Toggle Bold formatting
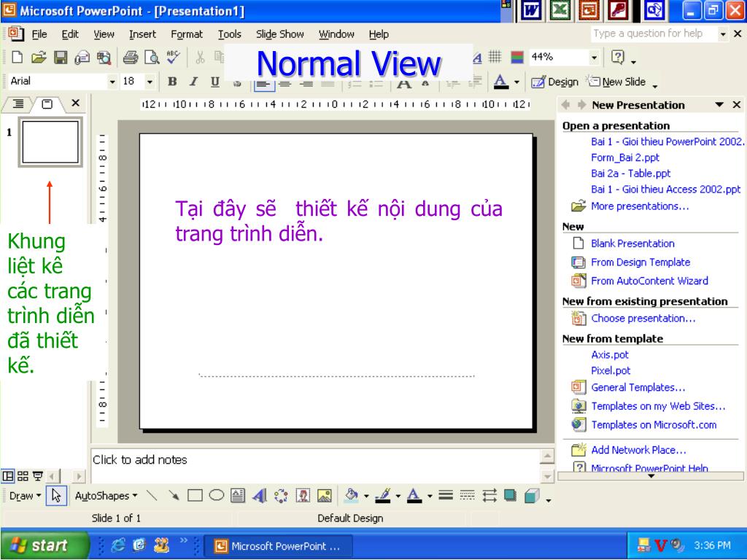Image resolution: width=747 pixels, height=560 pixels. [x=172, y=82]
